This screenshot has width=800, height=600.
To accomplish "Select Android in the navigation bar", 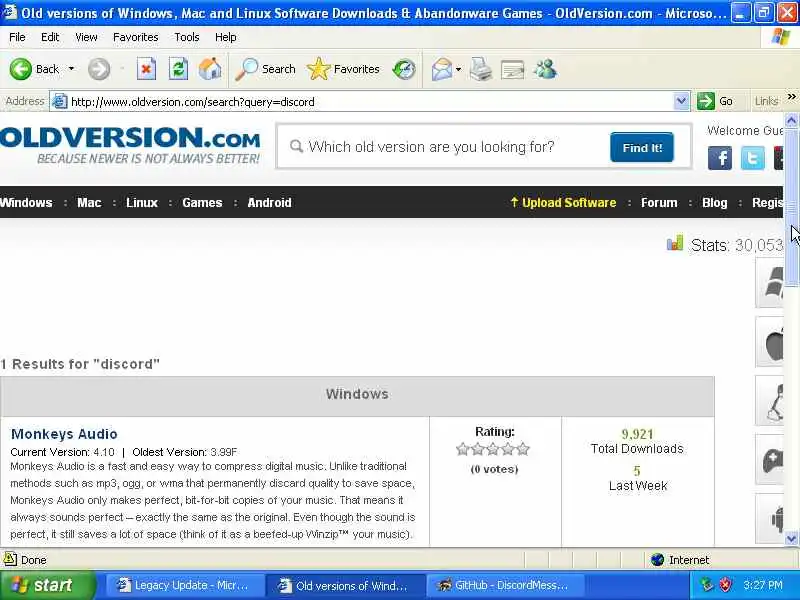I will click(269, 203).
